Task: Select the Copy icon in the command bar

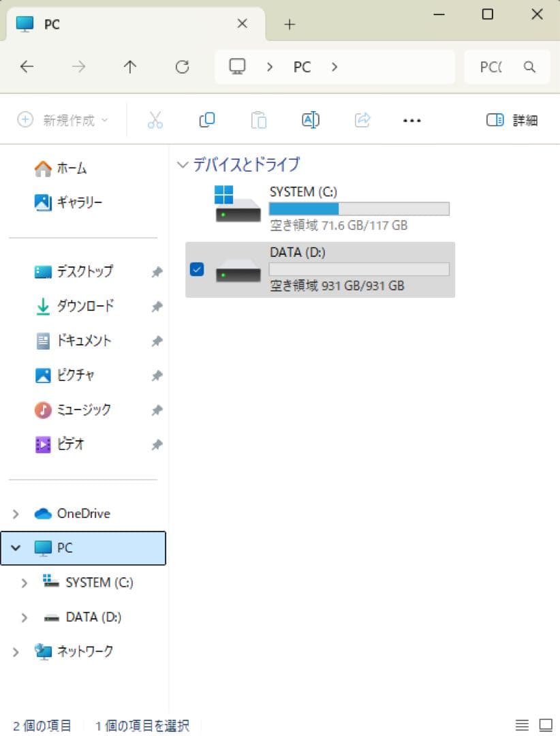Action: [207, 120]
